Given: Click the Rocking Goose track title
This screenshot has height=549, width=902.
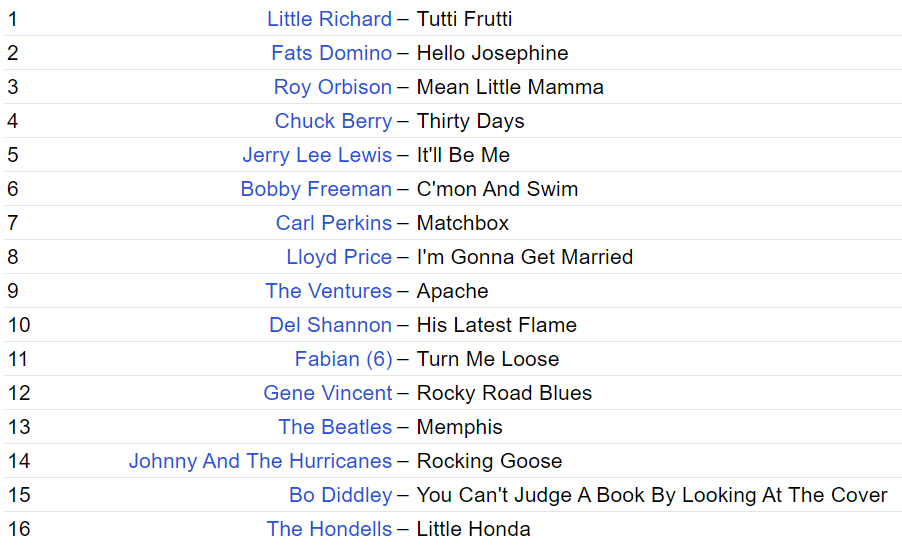Looking at the screenshot, I should (x=489, y=461).
